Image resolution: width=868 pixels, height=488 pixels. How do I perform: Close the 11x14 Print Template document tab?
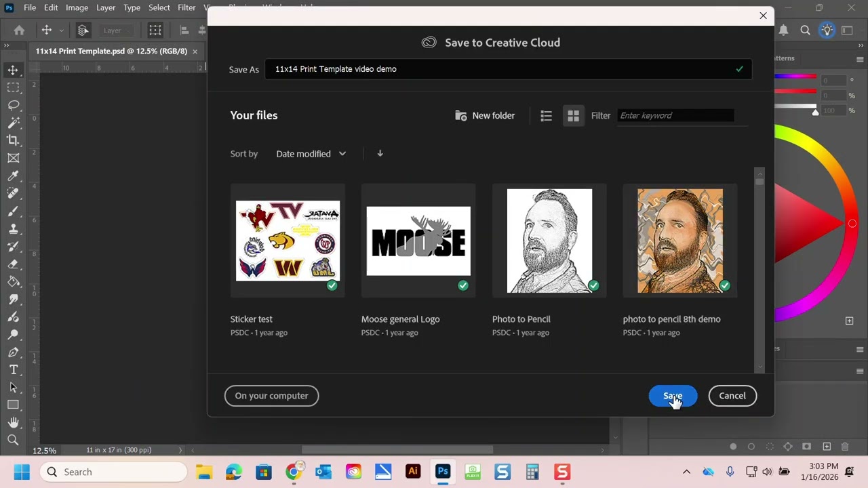[x=195, y=52]
